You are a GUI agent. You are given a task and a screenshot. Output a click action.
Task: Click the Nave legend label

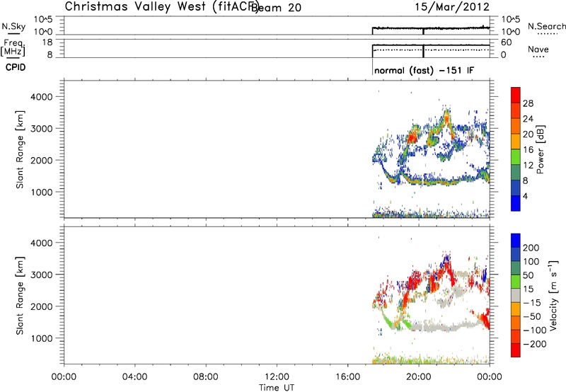tap(538, 49)
